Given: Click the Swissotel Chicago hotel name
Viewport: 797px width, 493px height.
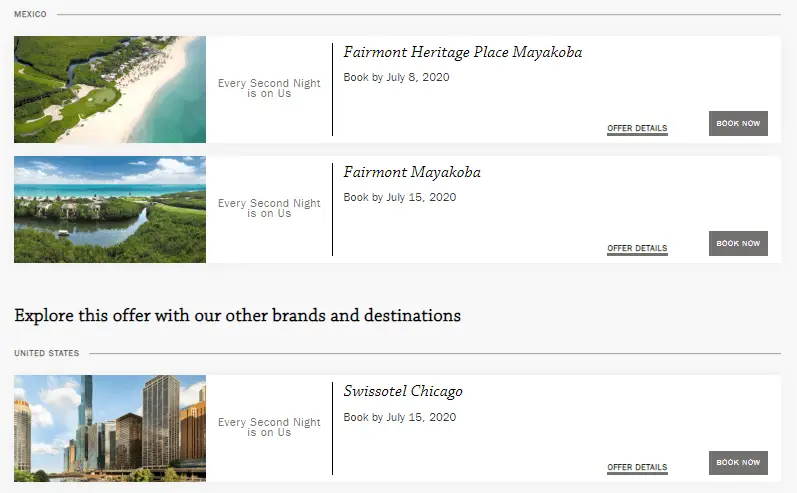Looking at the screenshot, I should click(x=403, y=391).
